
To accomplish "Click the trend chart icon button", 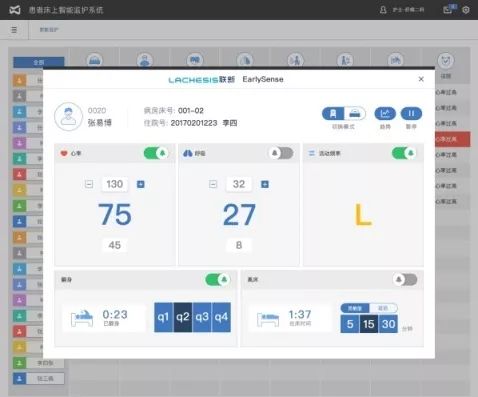I will pyautogui.click(x=385, y=114).
